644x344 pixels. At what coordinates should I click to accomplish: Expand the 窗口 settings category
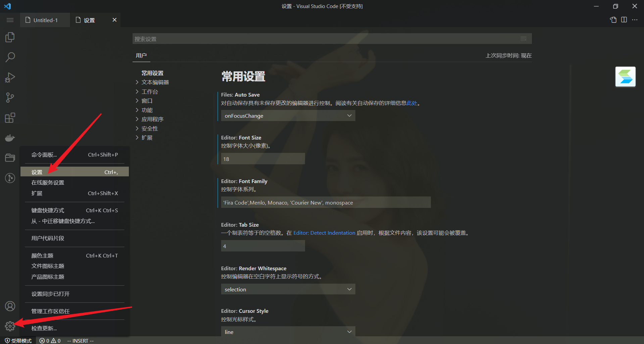pos(144,101)
